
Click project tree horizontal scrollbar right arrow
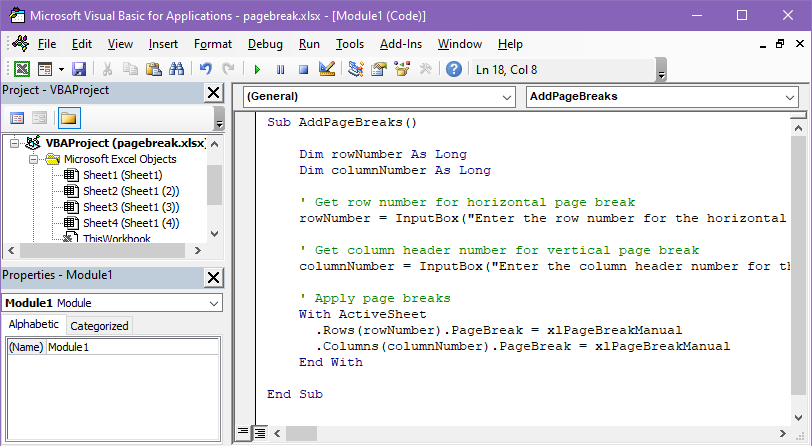(x=197, y=250)
